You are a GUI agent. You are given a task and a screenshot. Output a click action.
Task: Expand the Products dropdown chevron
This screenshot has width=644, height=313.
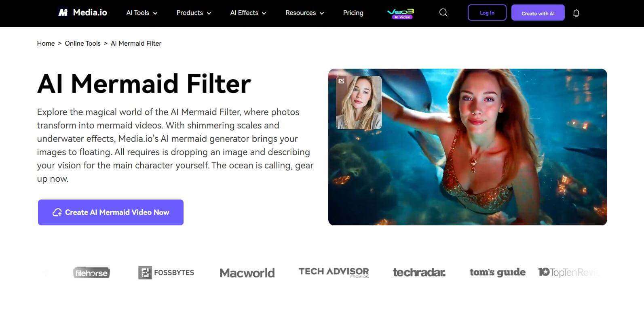(209, 13)
